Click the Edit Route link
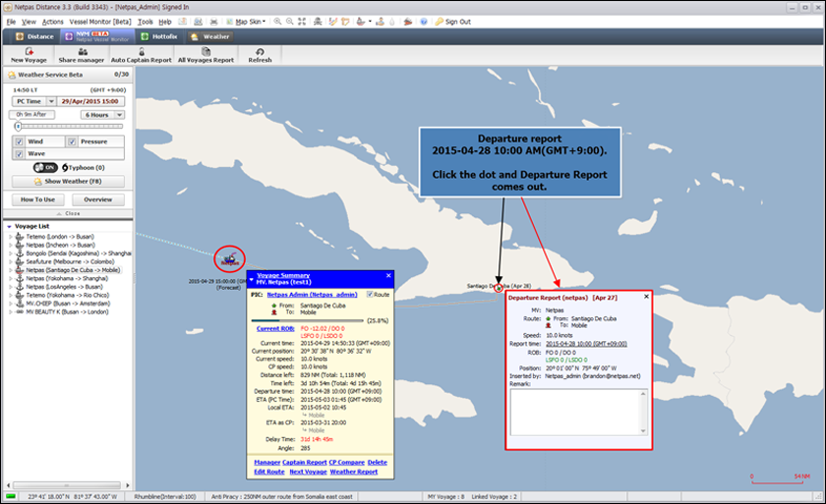Screen dimensions: 826x504 click(x=269, y=472)
